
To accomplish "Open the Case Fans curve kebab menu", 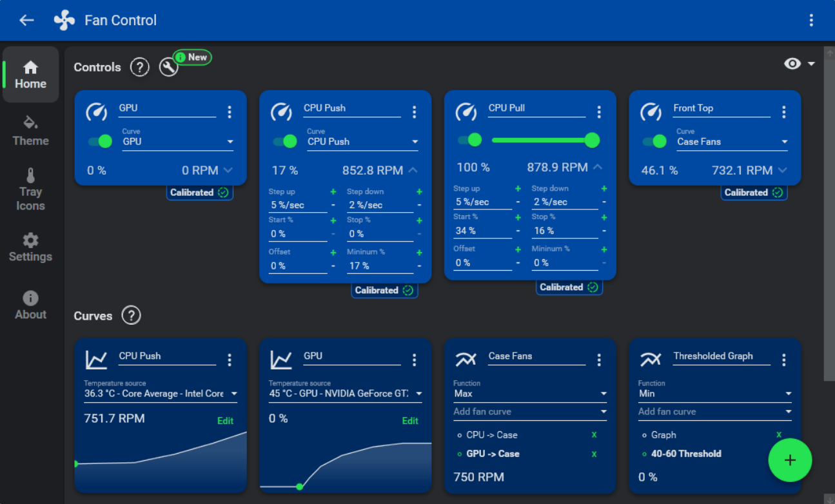I will 598,360.
